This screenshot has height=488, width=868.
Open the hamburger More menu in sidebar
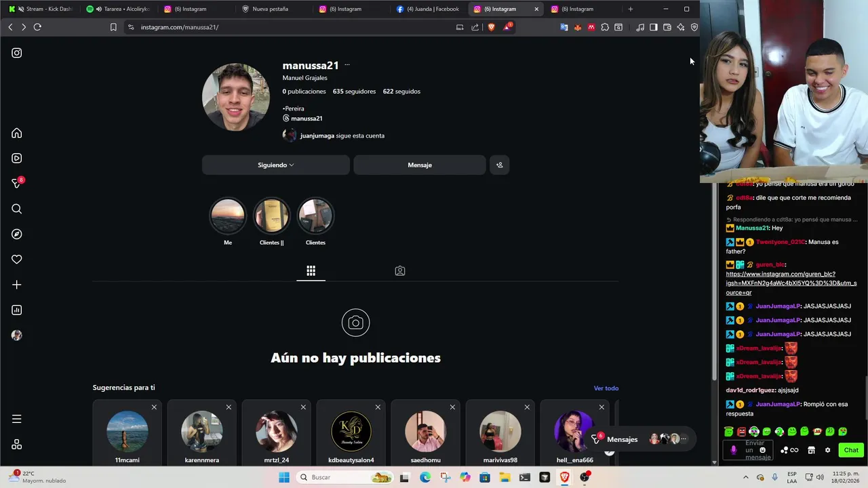tap(17, 419)
